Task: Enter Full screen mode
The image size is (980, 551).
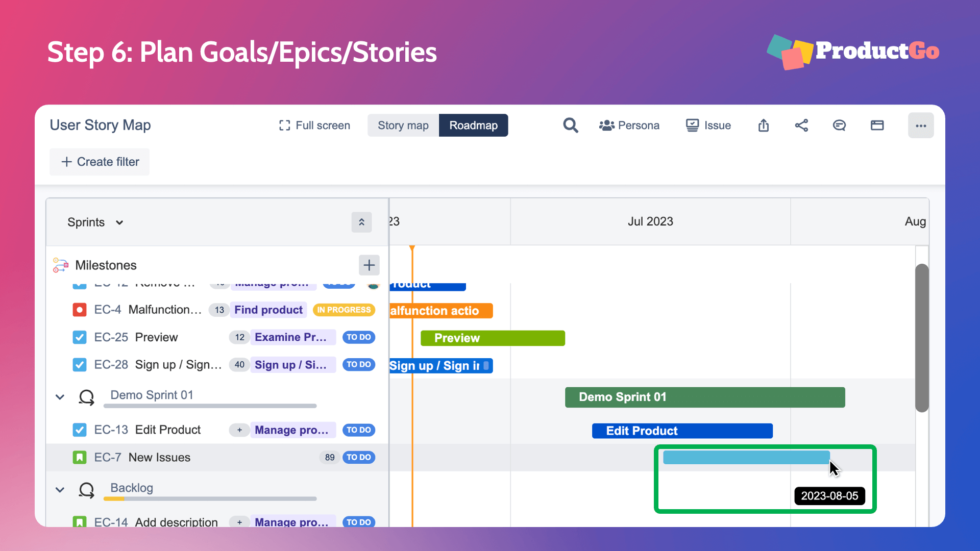Action: tap(314, 126)
